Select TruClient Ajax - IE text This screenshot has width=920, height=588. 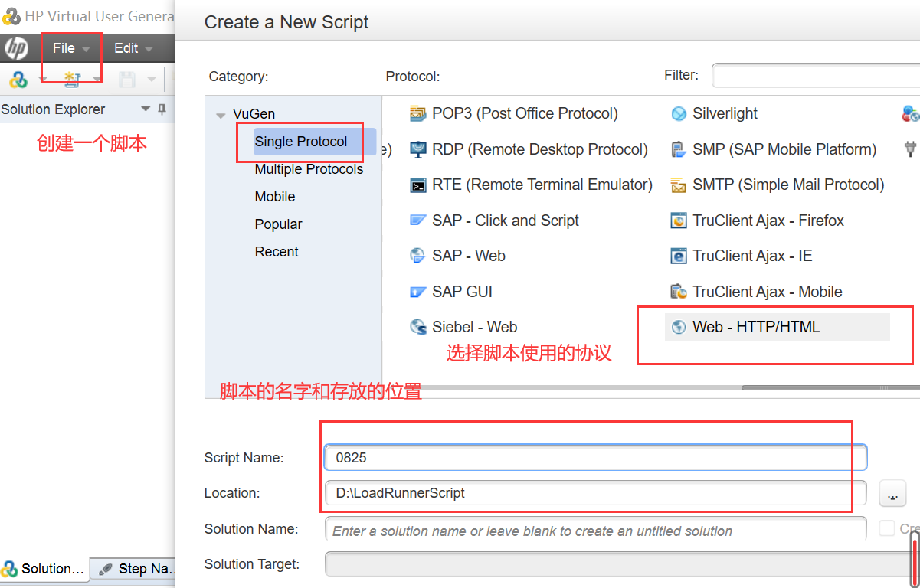coord(752,256)
